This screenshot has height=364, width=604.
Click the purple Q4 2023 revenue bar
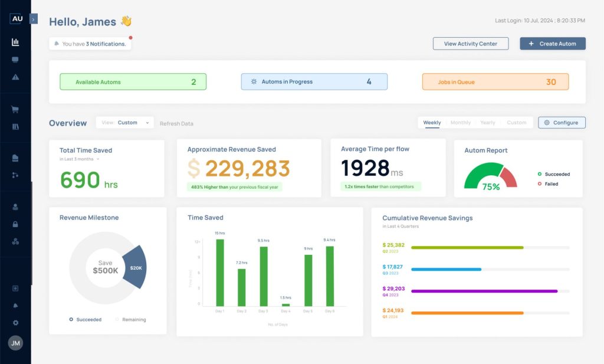point(484,291)
